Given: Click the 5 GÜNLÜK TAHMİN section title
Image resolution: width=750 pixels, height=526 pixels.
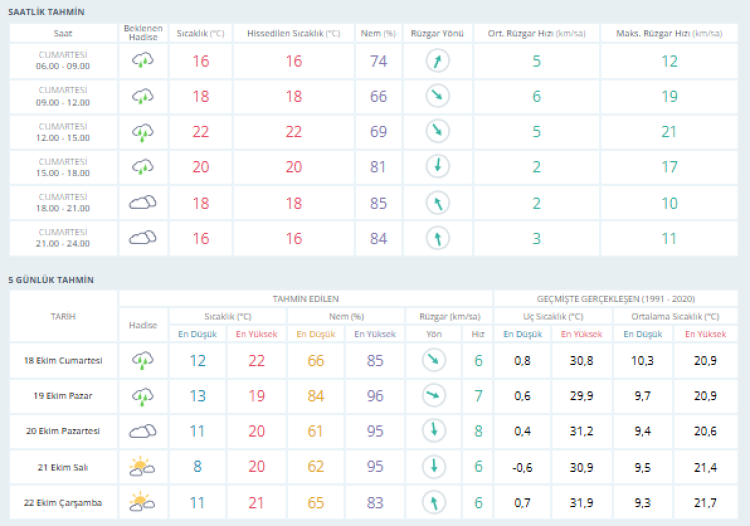Looking at the screenshot, I should [x=51, y=280].
